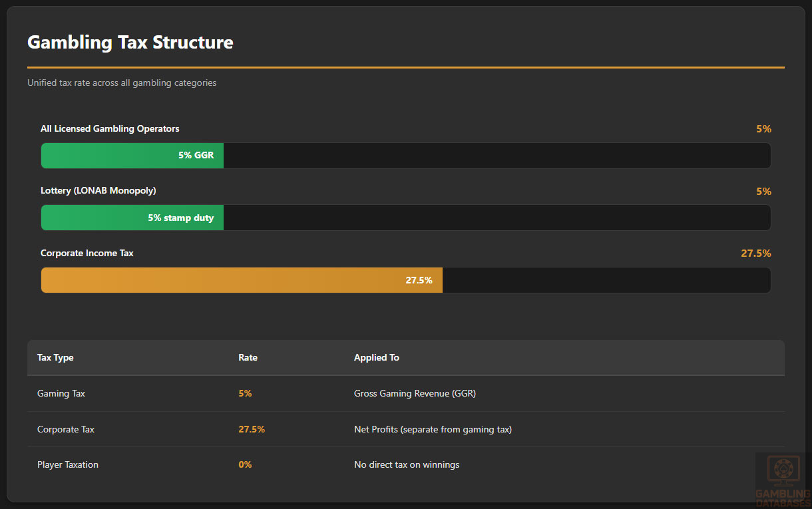Click the Applied To column header
The width and height of the screenshot is (812, 509).
(377, 358)
